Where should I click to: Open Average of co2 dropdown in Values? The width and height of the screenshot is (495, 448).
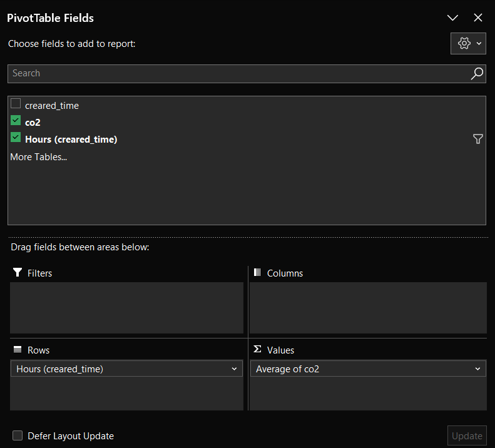pos(477,369)
